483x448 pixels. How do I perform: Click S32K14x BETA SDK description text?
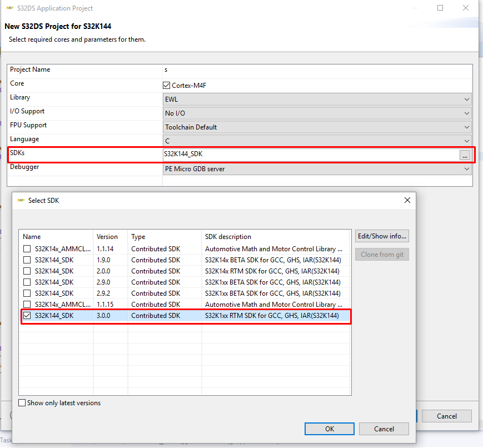click(x=273, y=260)
